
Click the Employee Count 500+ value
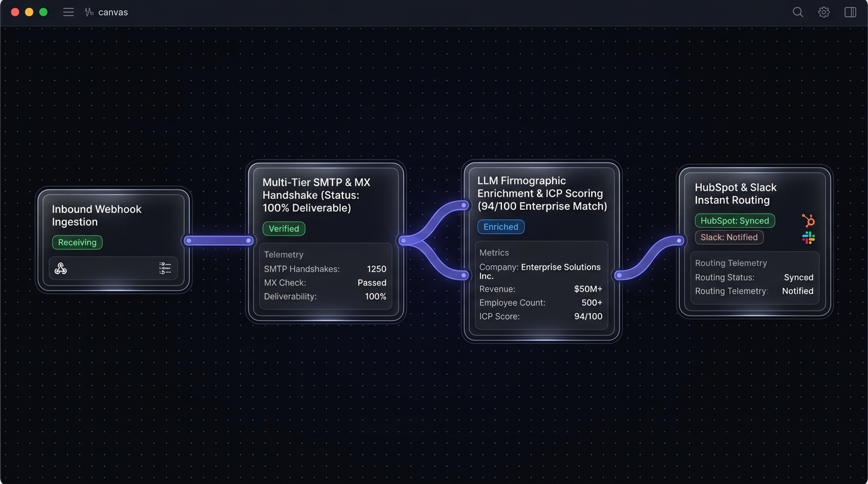tap(592, 303)
